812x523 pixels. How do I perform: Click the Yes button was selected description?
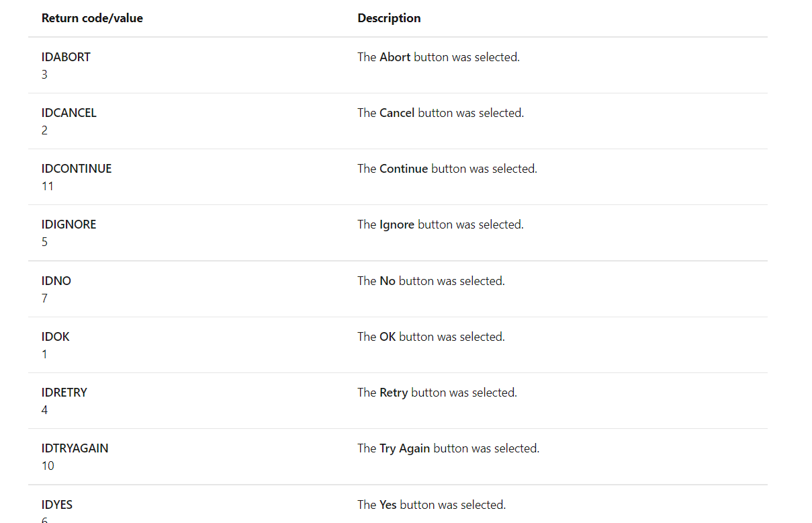431,505
